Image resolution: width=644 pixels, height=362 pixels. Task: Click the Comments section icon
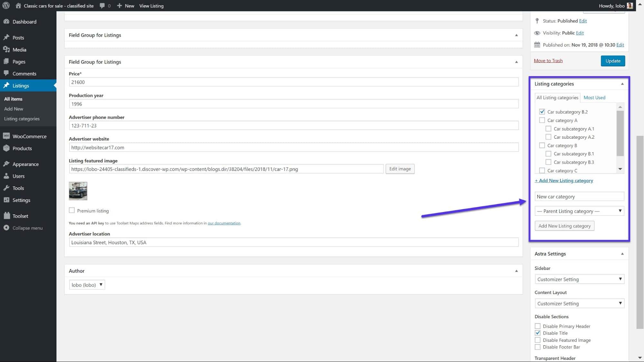coord(6,73)
